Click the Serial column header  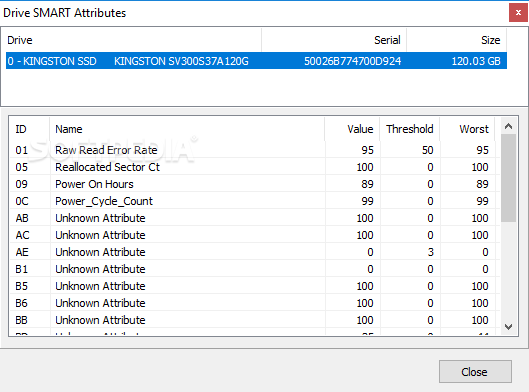tap(334, 40)
